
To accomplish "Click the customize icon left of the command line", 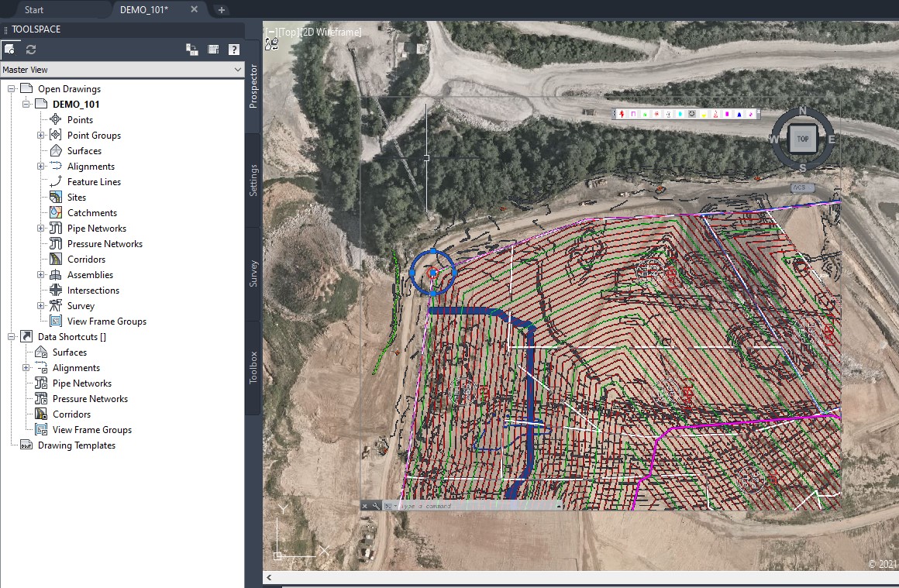I will (x=364, y=505).
